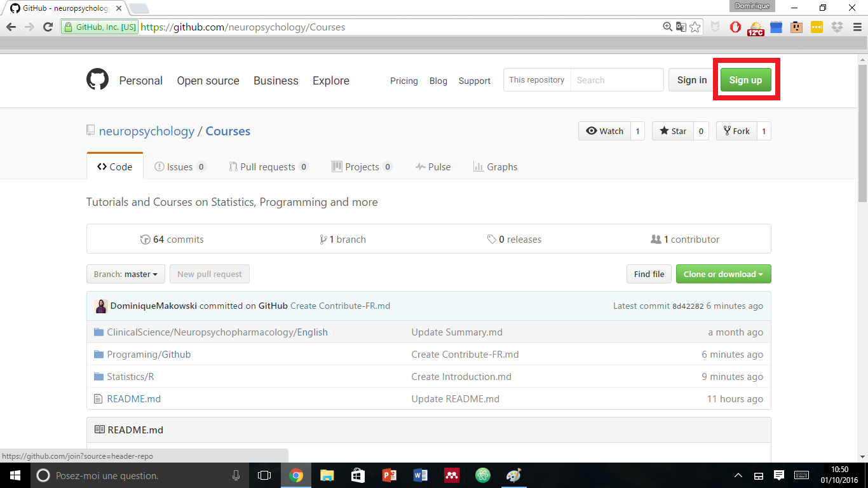
Task: Open the AdBlock red stop-hand extension
Action: [735, 27]
